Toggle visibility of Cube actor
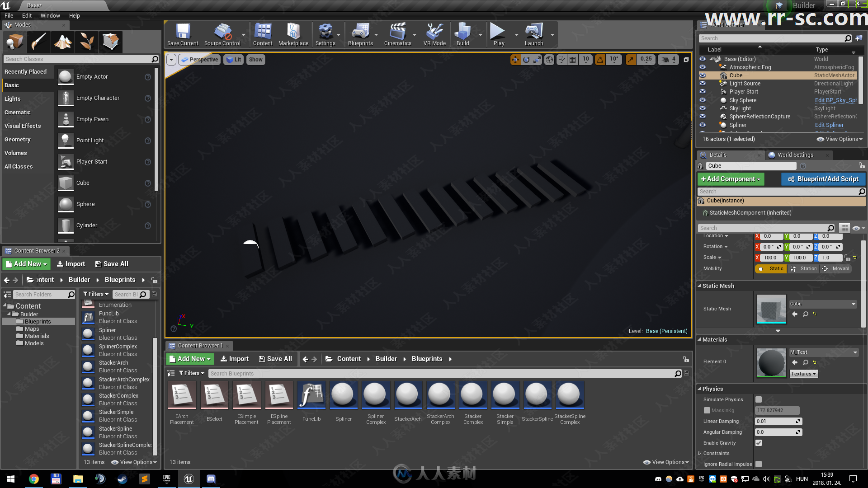The width and height of the screenshot is (868, 488). click(x=703, y=75)
